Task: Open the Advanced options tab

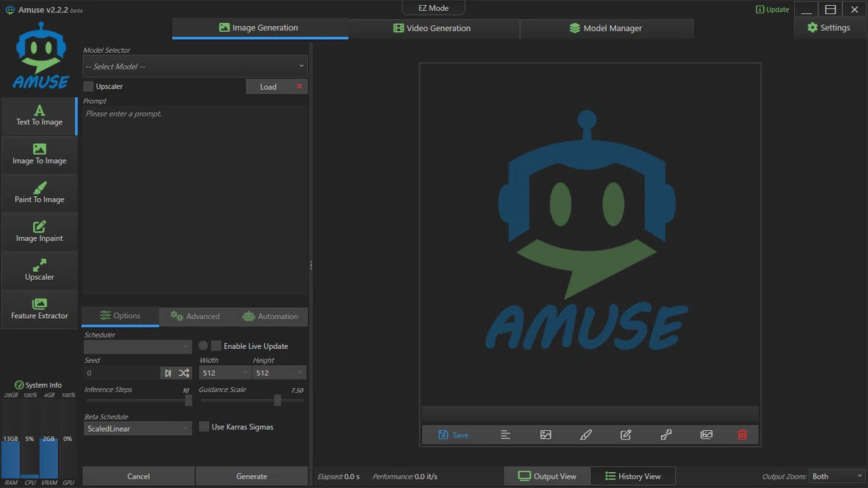Action: [195, 316]
